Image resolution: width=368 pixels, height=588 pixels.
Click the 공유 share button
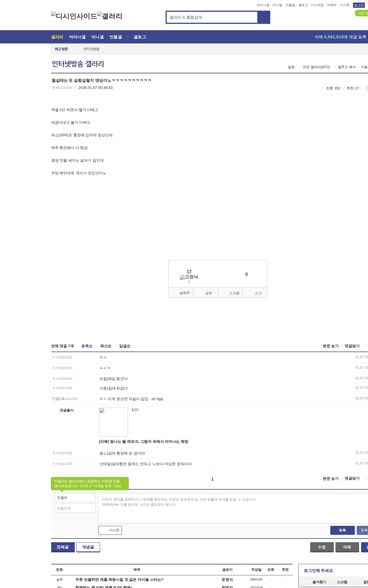coord(206,293)
